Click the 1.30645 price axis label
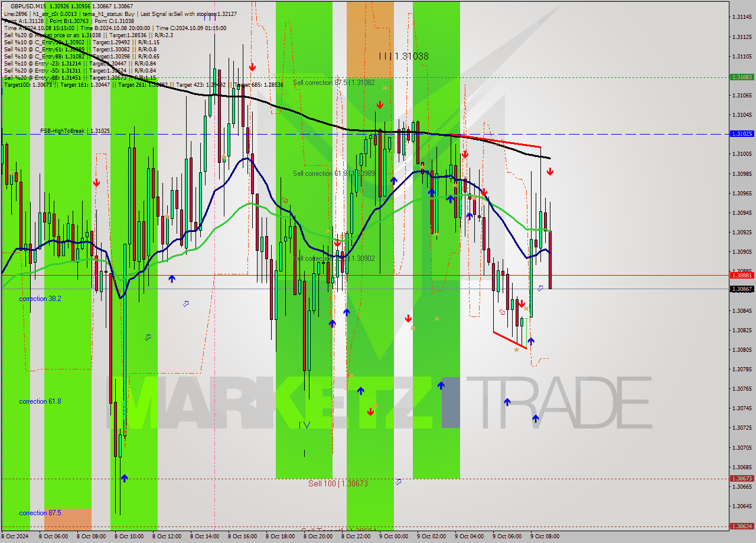 [x=742, y=506]
